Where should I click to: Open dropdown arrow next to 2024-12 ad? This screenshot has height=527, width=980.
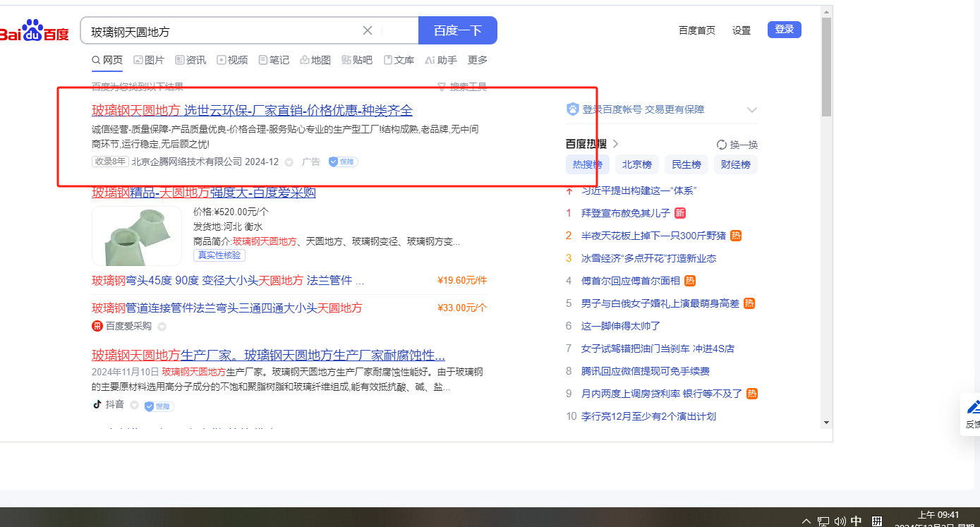pos(289,162)
